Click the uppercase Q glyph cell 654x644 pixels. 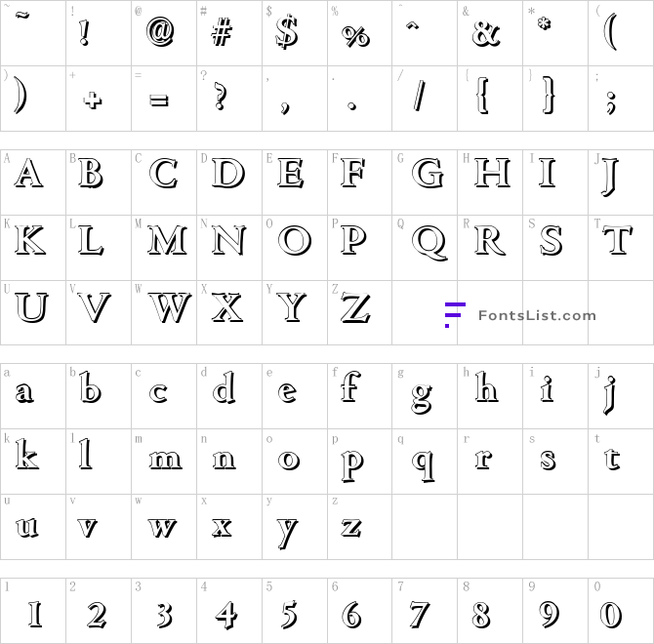click(x=425, y=248)
